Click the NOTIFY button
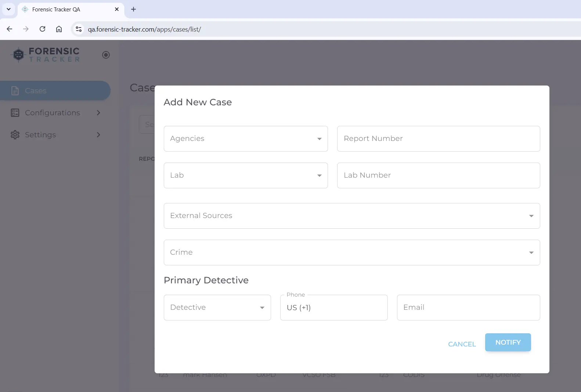Viewport: 581px width, 392px height. 508,342
